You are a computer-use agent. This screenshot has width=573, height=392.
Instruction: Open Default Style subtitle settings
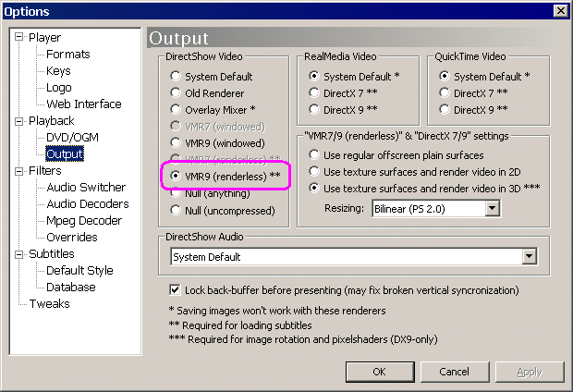(79, 271)
